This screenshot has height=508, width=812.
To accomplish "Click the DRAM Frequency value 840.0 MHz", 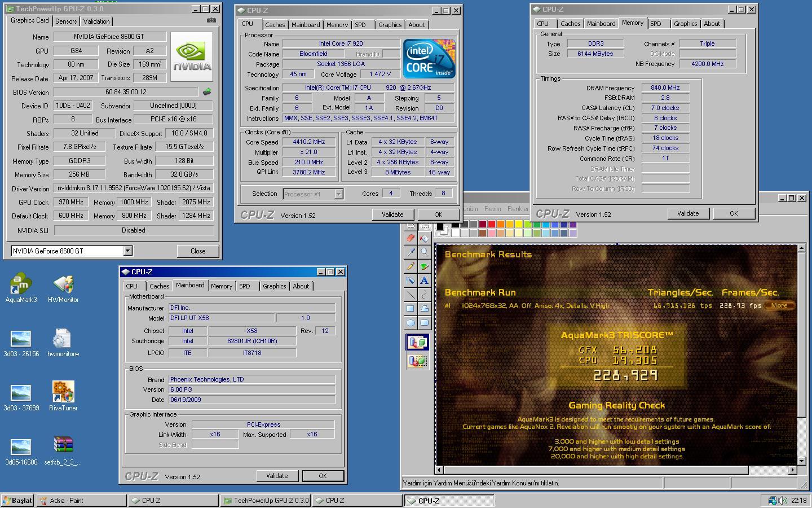I will coord(665,87).
